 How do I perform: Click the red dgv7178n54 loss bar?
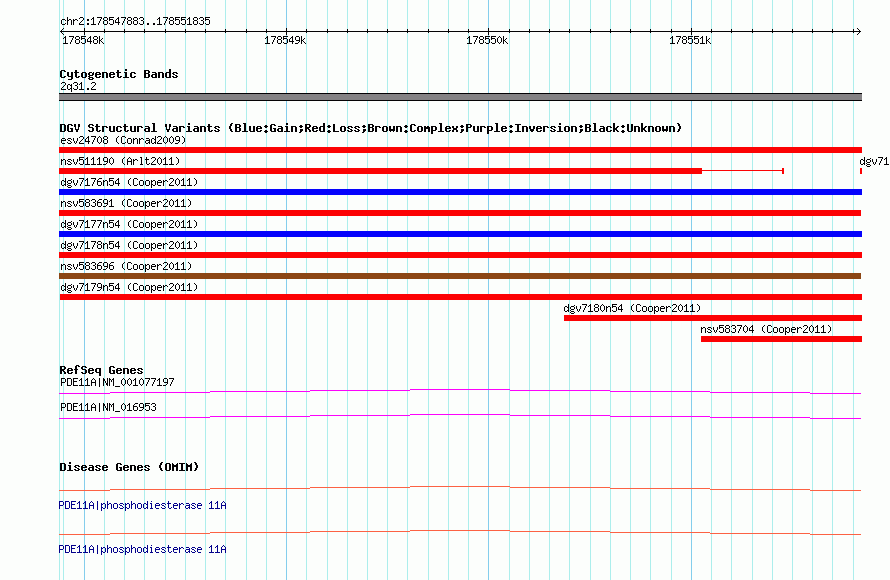[460, 255]
